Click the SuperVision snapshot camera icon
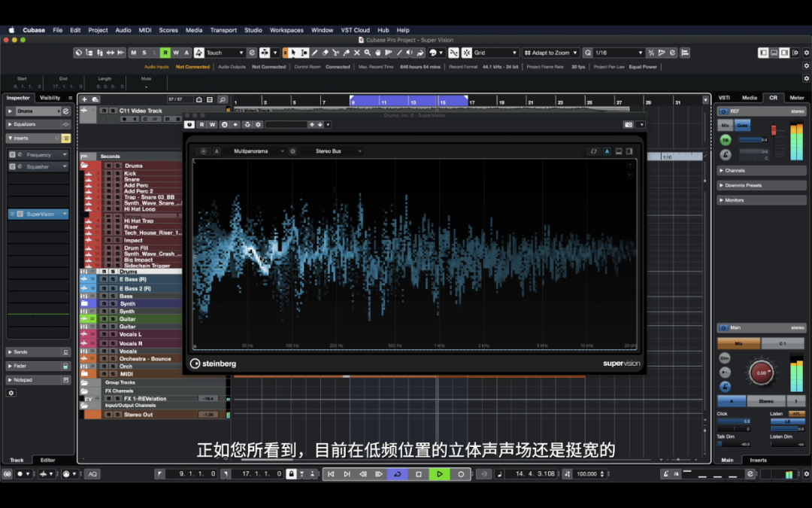The height and width of the screenshot is (508, 812). (628, 124)
